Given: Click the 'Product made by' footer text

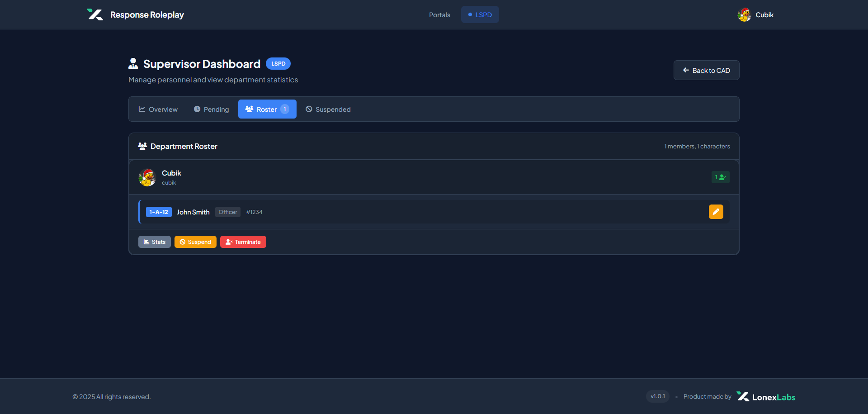Looking at the screenshot, I should click(707, 396).
